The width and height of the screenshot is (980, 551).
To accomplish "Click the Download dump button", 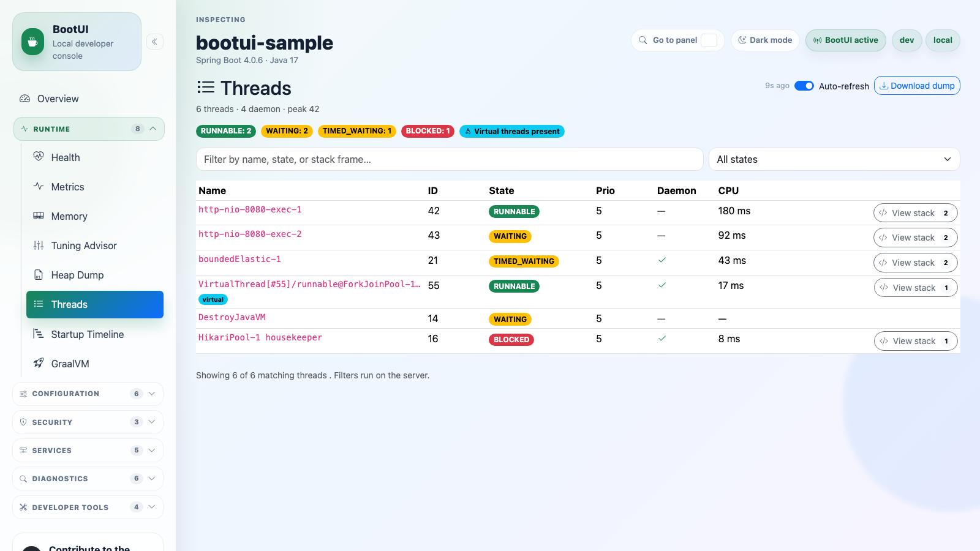I will [x=917, y=86].
